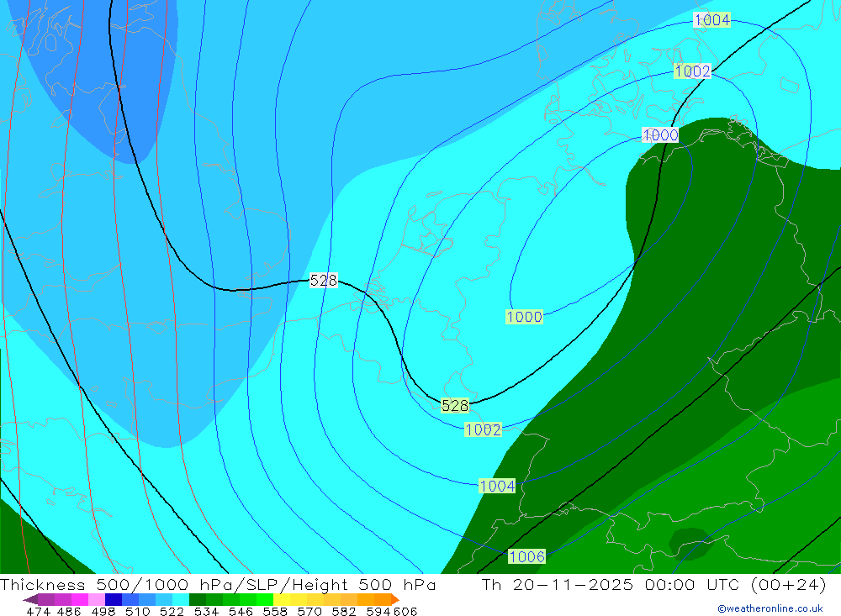The height and width of the screenshot is (616, 841).
Task: Click the legend value 582
Action: coord(343,611)
